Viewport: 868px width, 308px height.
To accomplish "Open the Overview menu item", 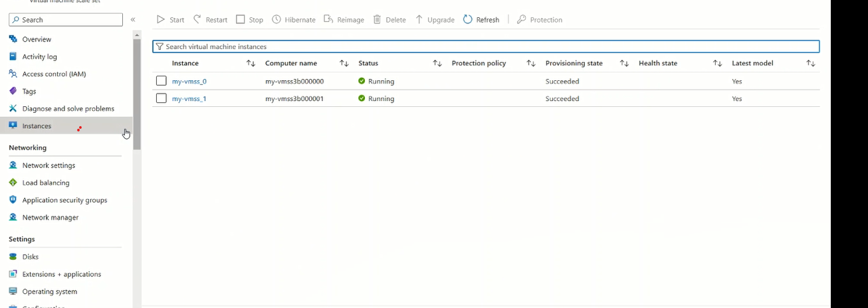I will coord(37,39).
